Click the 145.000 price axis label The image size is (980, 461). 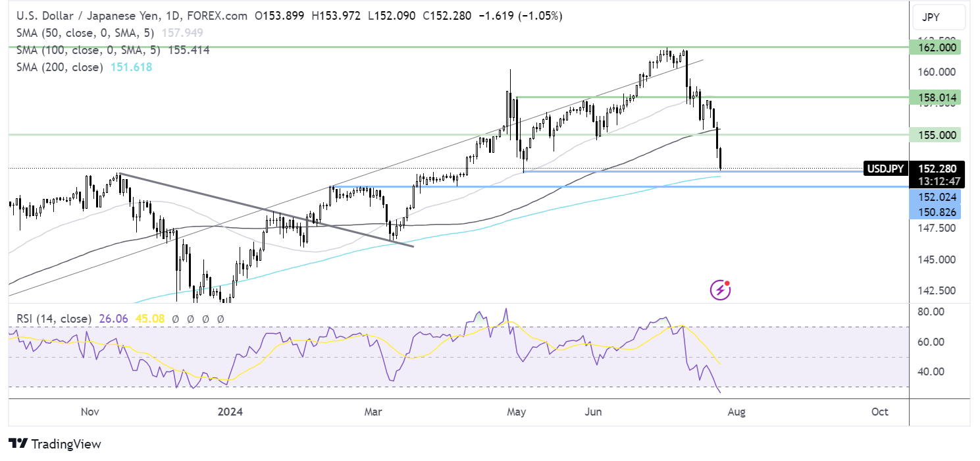click(937, 260)
